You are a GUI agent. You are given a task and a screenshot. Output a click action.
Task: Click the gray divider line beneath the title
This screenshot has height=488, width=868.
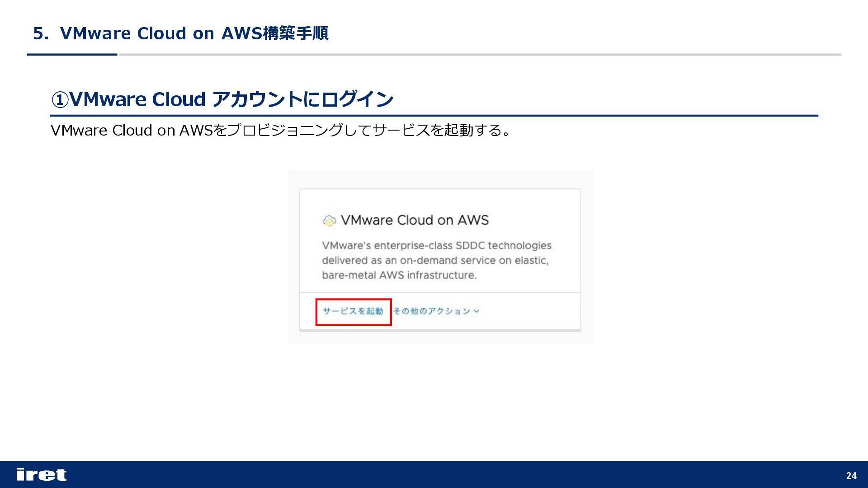coord(479,55)
